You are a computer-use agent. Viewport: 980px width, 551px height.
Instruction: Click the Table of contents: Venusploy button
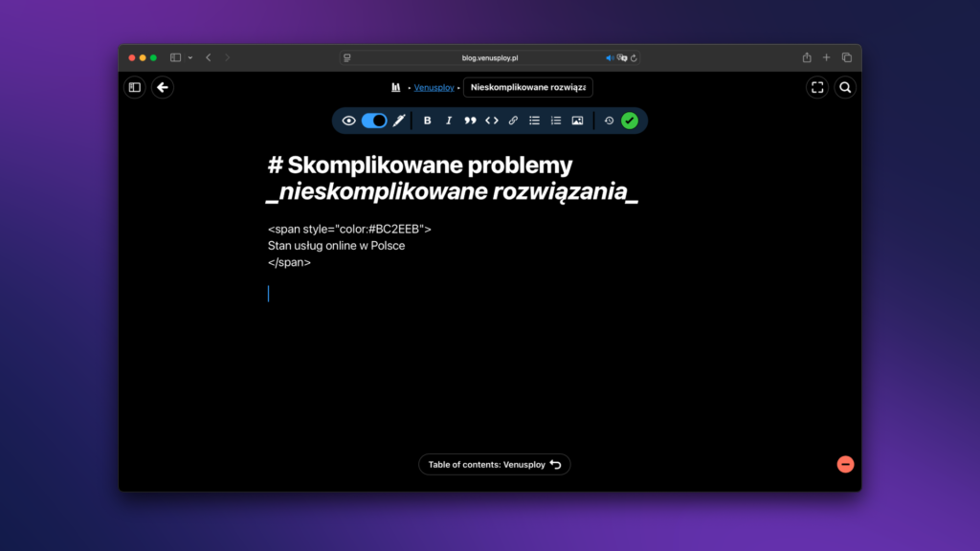(494, 465)
